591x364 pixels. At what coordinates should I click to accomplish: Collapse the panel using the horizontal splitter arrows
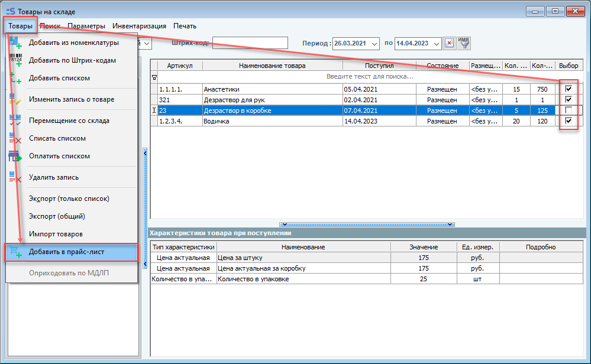(x=367, y=225)
